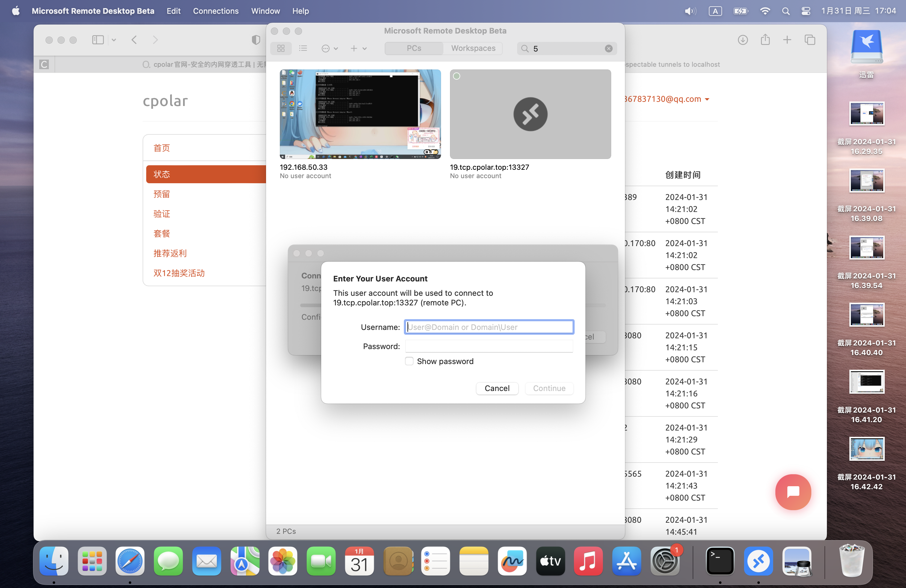Screen dimensions: 906x588
Task: Show Safari downloads
Action: point(743,40)
